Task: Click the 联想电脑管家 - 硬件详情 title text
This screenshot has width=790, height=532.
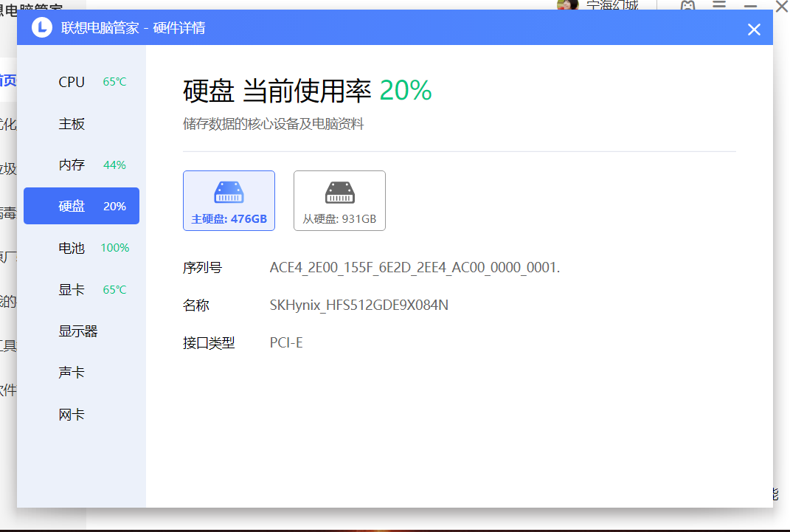Action: [133, 28]
